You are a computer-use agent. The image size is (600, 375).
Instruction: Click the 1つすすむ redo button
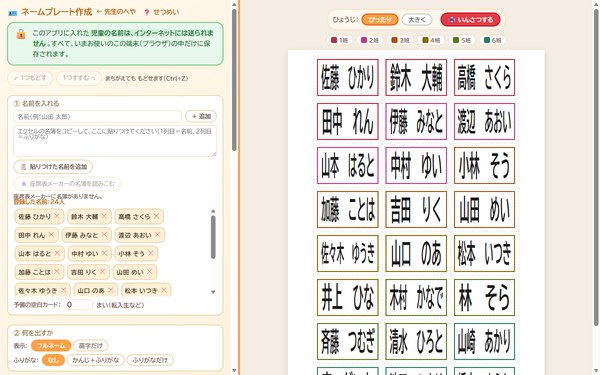(x=78, y=78)
